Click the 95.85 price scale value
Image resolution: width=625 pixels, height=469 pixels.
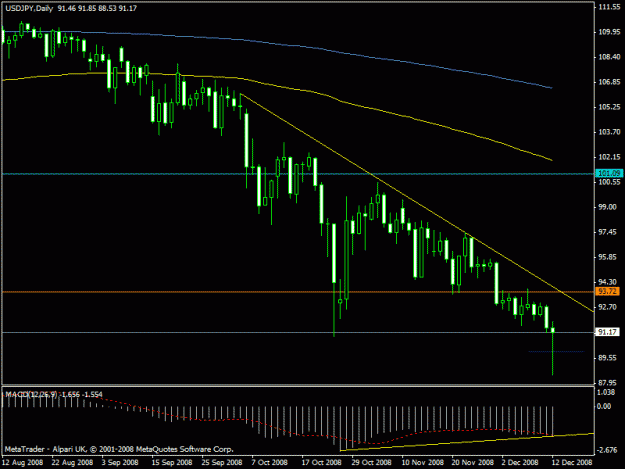point(609,257)
